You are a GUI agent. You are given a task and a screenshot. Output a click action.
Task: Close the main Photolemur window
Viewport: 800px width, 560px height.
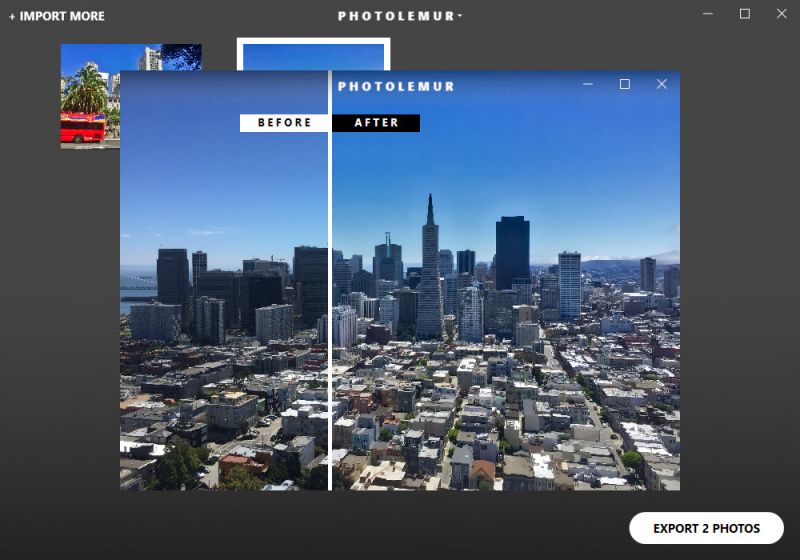point(781,14)
